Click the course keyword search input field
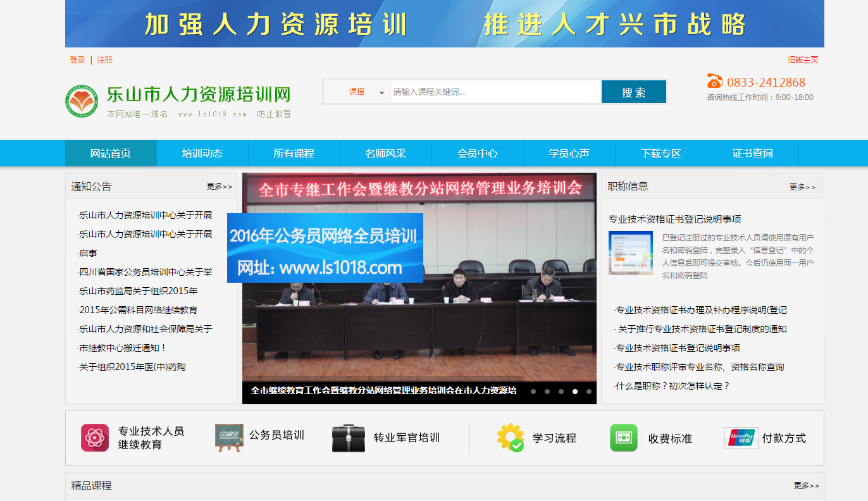 pos(495,92)
